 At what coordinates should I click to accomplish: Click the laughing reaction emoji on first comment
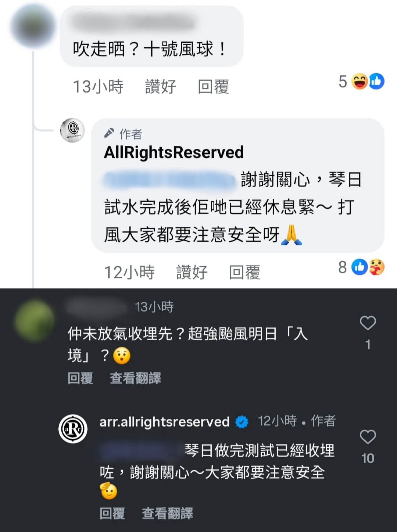point(359,81)
